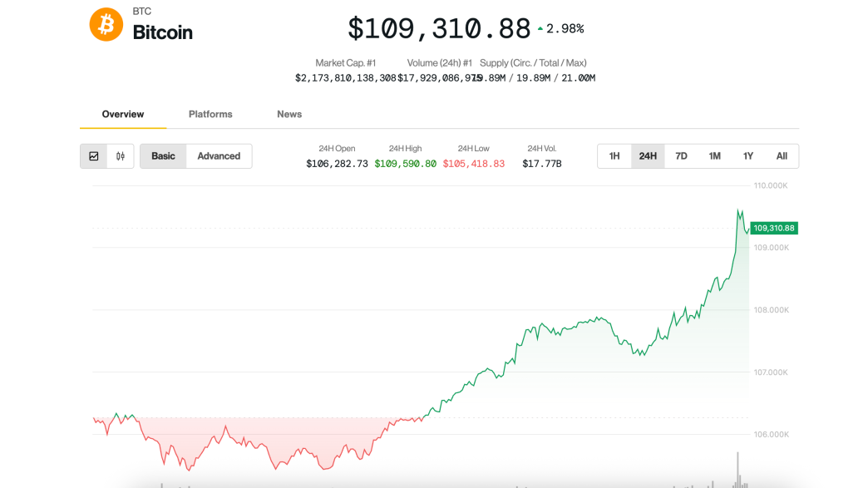This screenshot has height=488, width=868.
Task: Switch to line chart view icon
Action: pyautogui.click(x=94, y=156)
